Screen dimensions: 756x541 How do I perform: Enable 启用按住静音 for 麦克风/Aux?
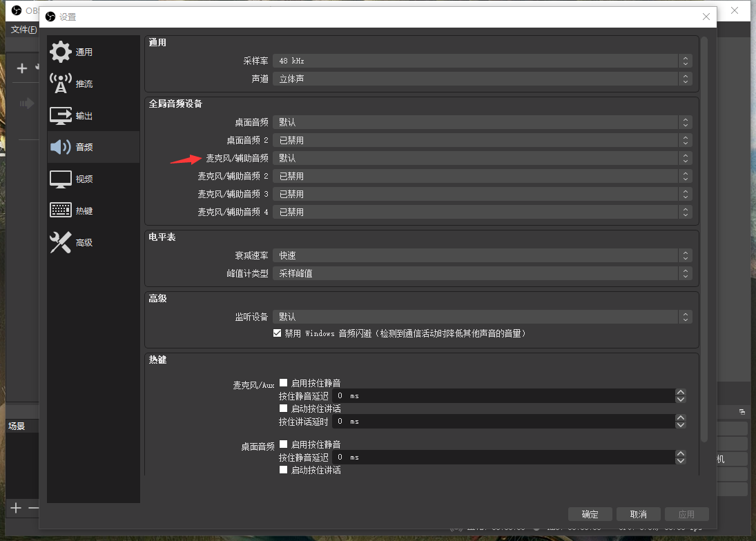point(283,383)
